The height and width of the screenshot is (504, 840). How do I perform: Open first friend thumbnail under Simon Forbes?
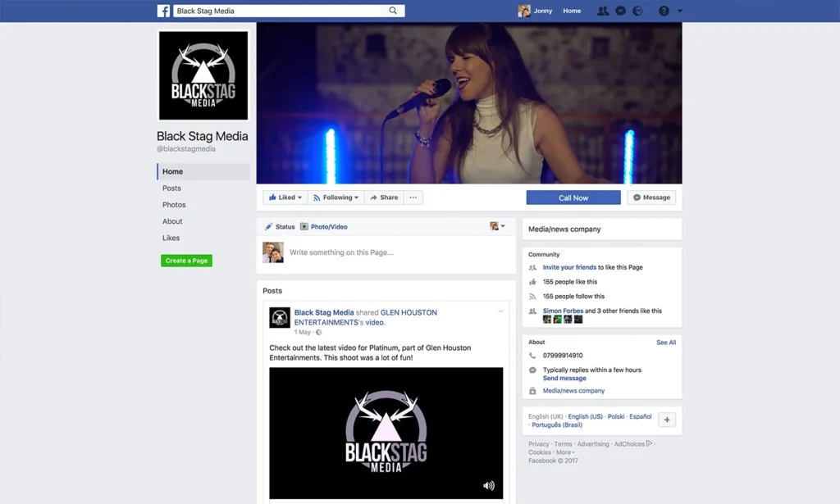[547, 320]
